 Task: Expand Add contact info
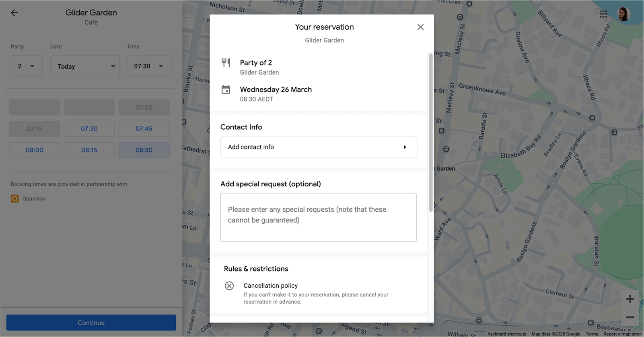(319, 147)
